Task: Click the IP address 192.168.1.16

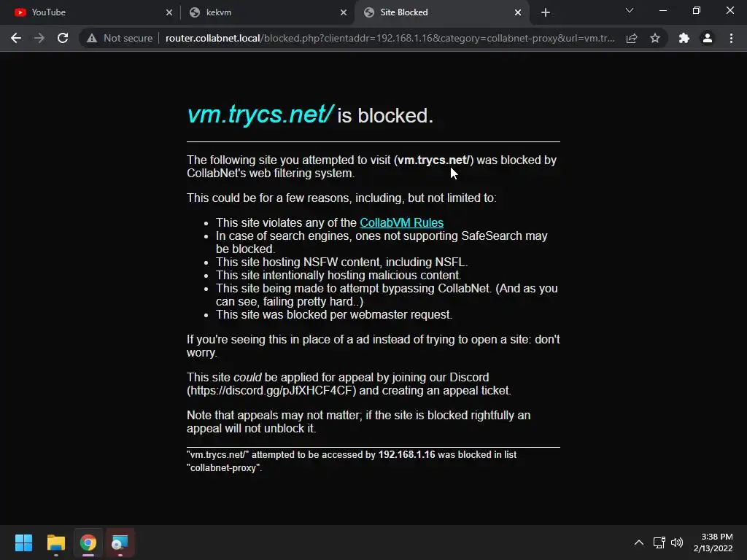Action: (406, 455)
